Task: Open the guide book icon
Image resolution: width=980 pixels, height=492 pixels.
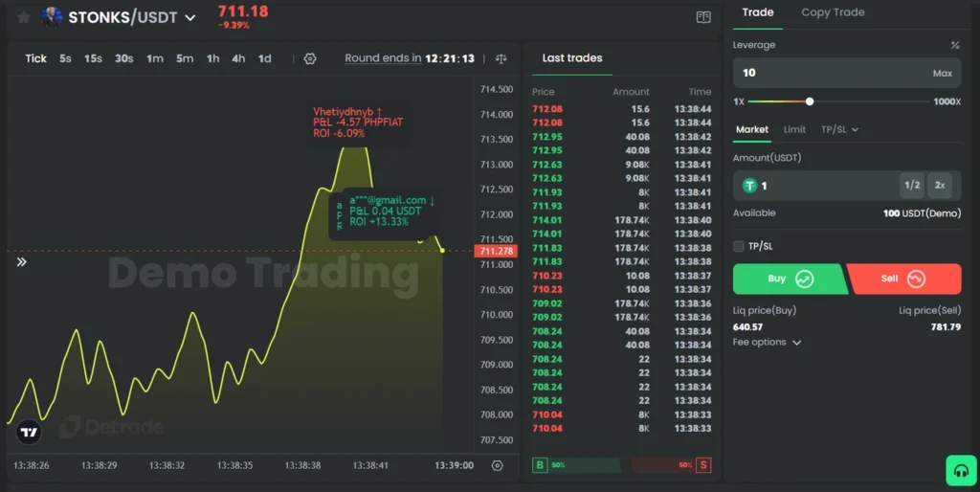Action: 703,17
